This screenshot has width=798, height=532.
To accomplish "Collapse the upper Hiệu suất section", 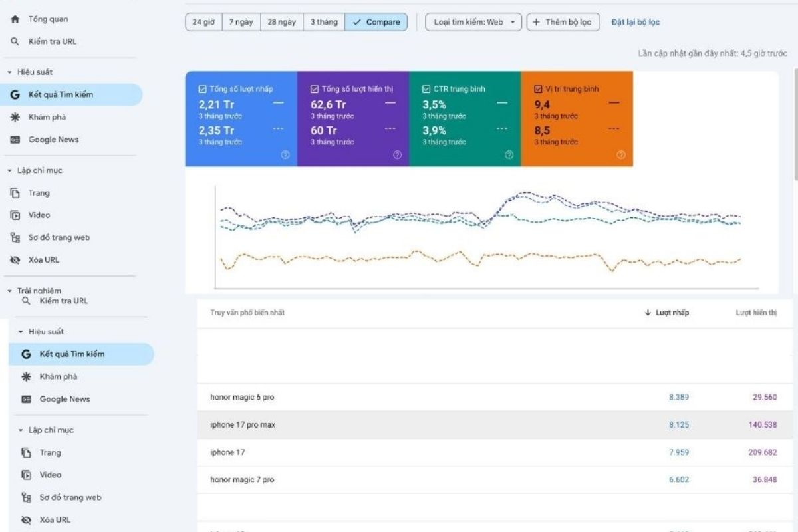I will click(x=9, y=72).
